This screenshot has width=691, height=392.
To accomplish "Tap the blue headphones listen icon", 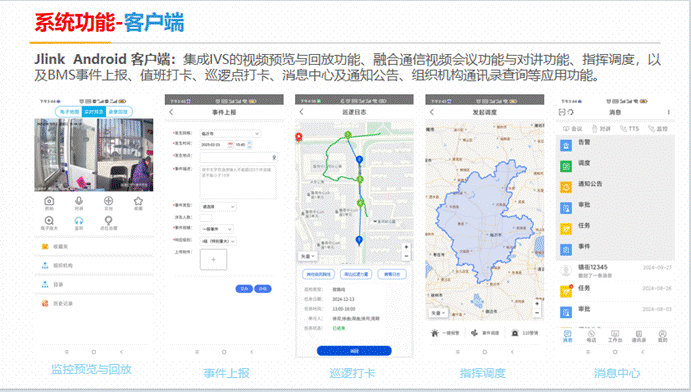I will click(79, 220).
